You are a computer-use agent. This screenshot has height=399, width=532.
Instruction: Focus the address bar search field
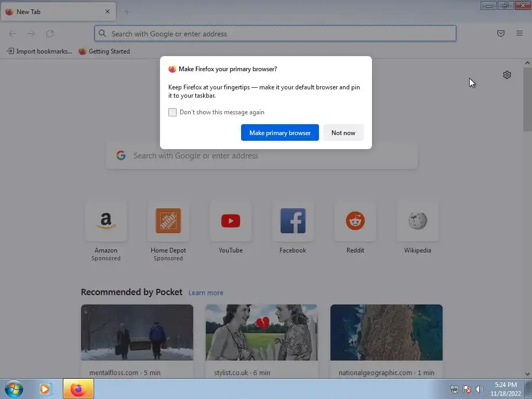click(x=275, y=34)
